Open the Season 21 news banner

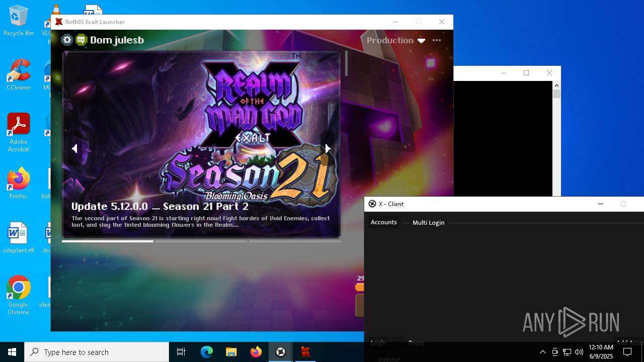point(201,144)
